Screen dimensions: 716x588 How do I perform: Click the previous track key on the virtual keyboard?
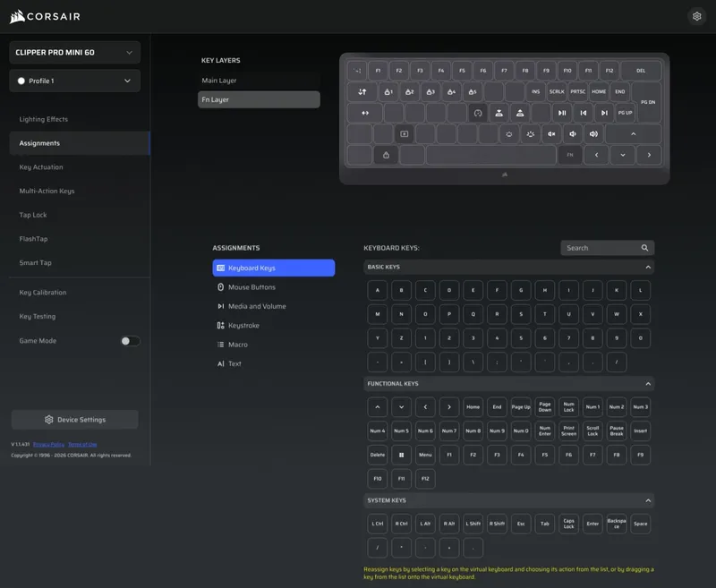pos(584,113)
